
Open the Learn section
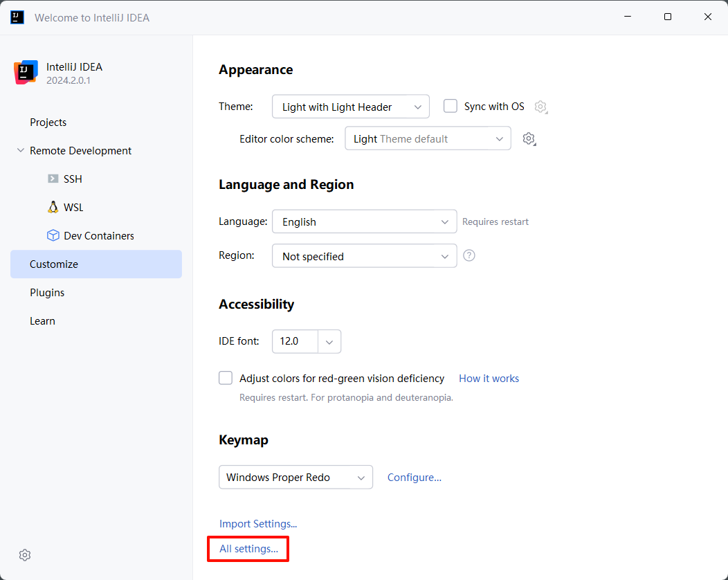(42, 321)
